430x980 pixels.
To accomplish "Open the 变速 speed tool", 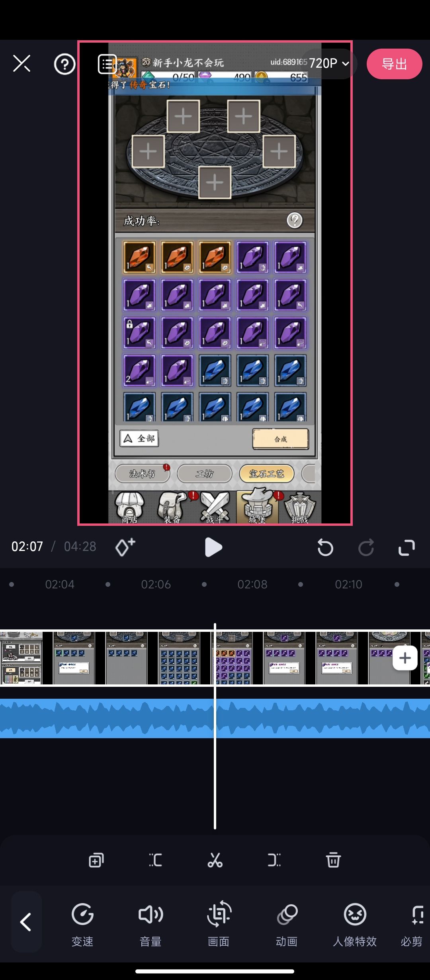I will pos(82,924).
